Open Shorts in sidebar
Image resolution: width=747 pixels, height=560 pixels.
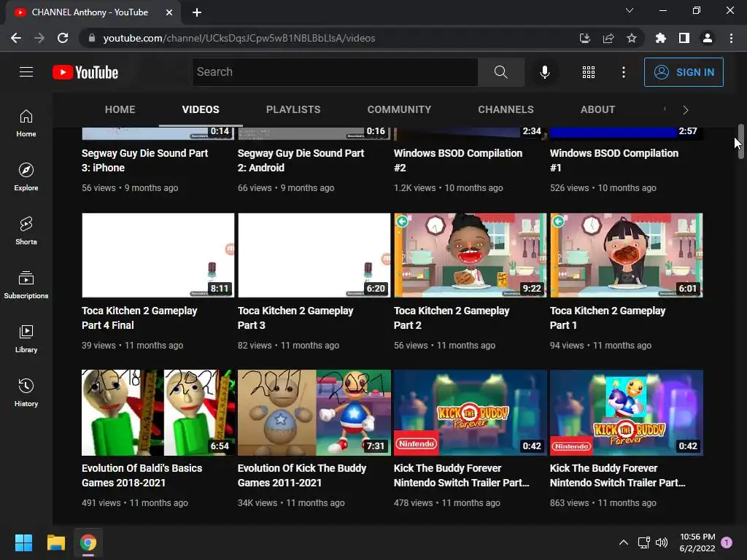coord(26,231)
